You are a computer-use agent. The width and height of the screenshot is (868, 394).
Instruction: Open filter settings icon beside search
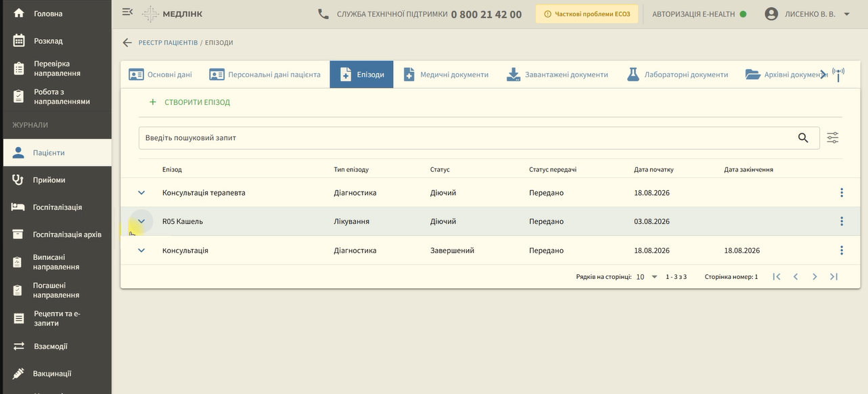tap(833, 137)
